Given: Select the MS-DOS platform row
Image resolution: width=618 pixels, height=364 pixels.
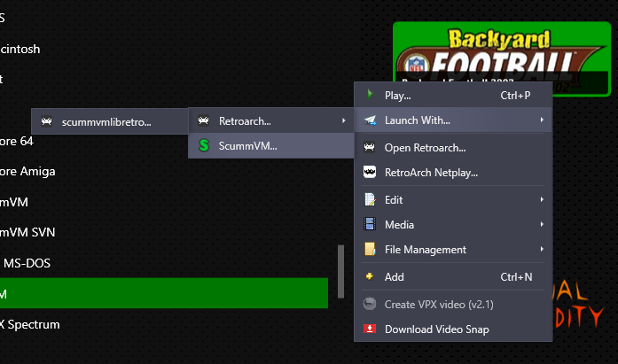Looking at the screenshot, I should (164, 263).
